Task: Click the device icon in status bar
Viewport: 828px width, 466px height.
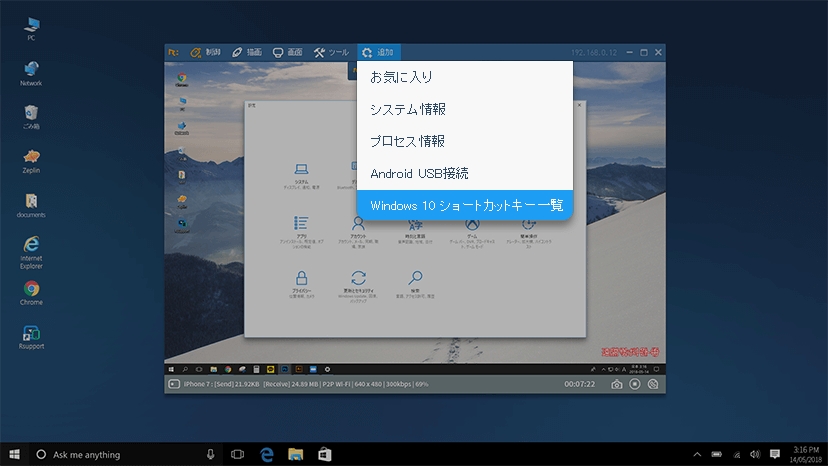Action: (174, 384)
